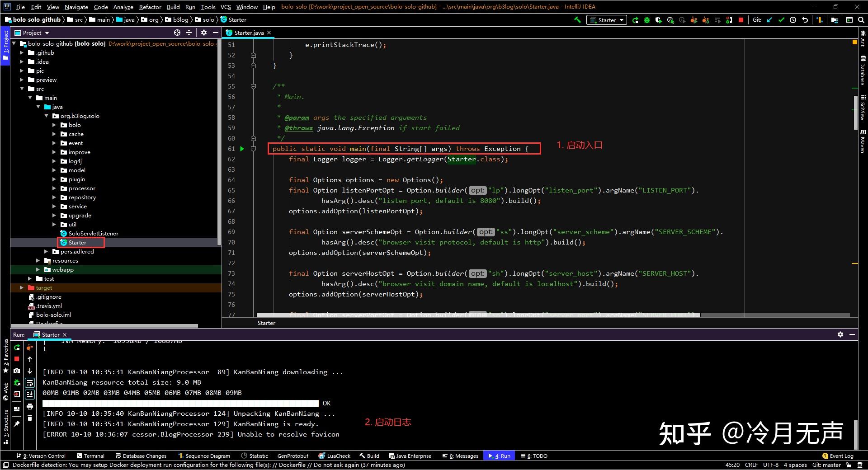
Task: Toggle soft-wrap in the Run console
Action: [x=30, y=383]
